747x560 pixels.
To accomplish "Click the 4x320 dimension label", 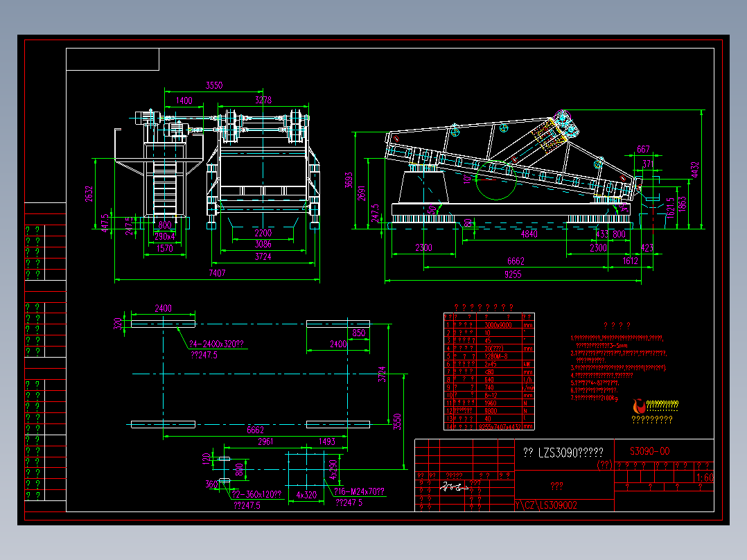I will tap(306, 495).
